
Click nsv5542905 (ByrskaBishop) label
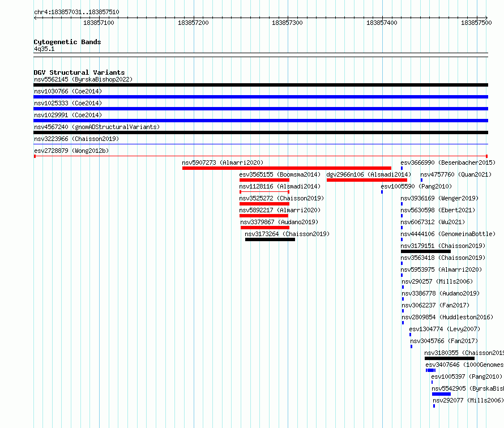tap(468, 388)
